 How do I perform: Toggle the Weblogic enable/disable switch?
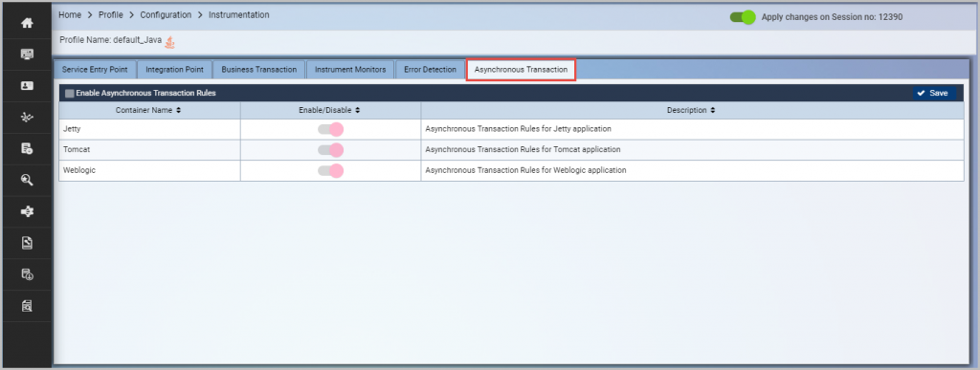tap(330, 170)
